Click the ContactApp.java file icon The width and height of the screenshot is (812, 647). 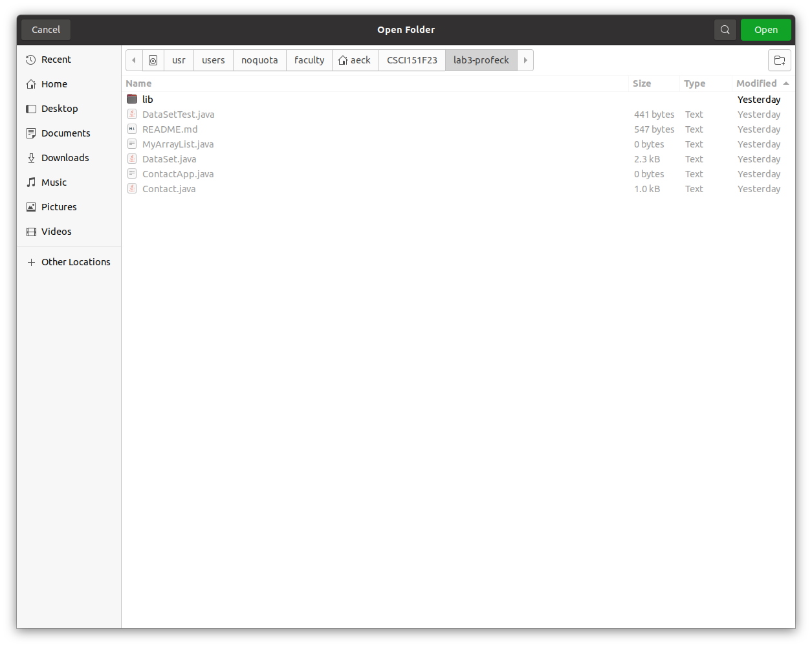132,173
